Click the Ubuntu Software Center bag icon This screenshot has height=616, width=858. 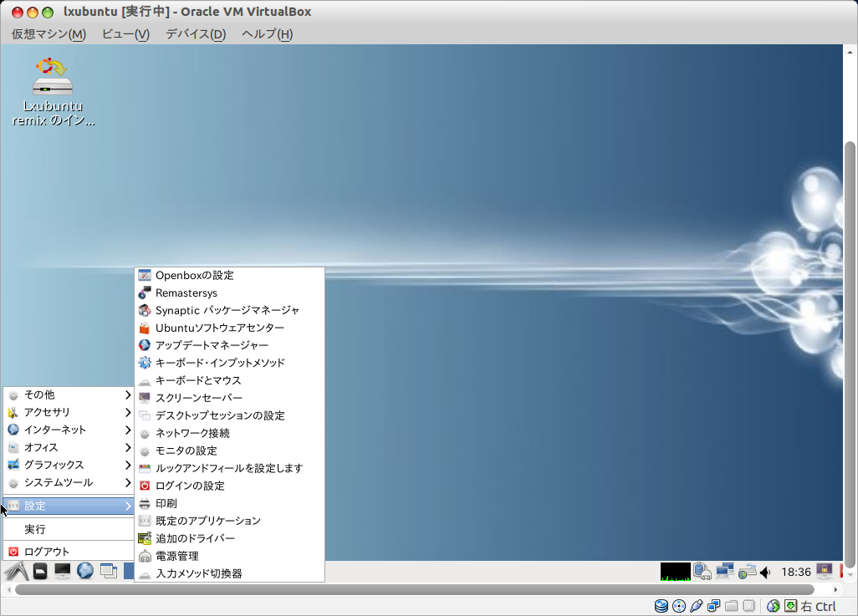tap(145, 328)
